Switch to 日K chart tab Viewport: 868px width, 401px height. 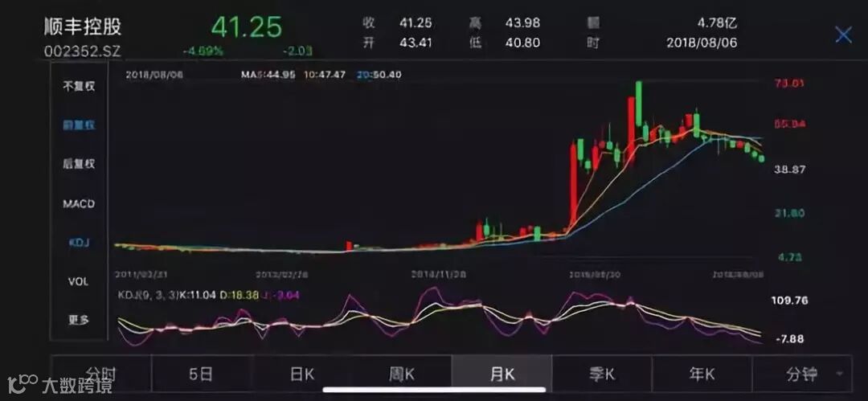pyautogui.click(x=301, y=374)
